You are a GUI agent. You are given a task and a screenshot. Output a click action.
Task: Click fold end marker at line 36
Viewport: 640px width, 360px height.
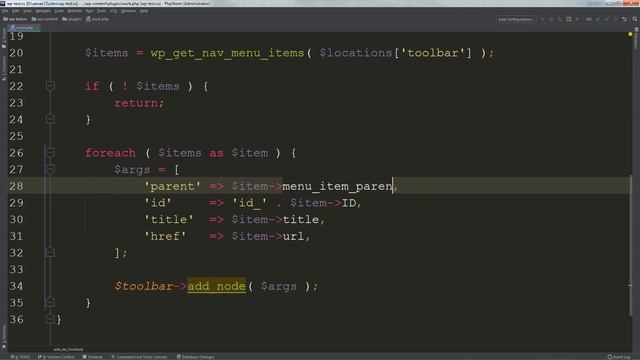tap(50, 319)
